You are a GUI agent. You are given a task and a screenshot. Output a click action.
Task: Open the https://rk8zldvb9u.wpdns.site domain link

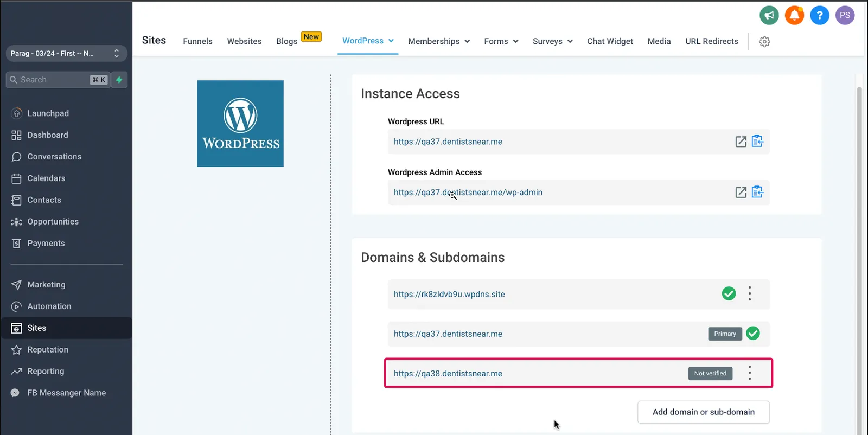449,294
